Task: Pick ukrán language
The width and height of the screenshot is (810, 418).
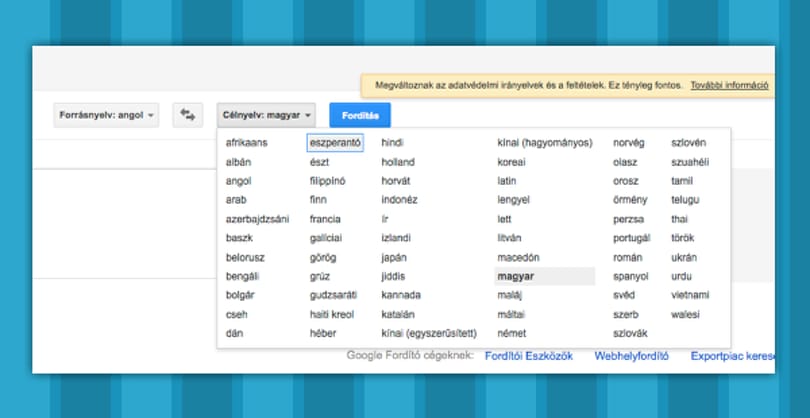Action: [683, 257]
